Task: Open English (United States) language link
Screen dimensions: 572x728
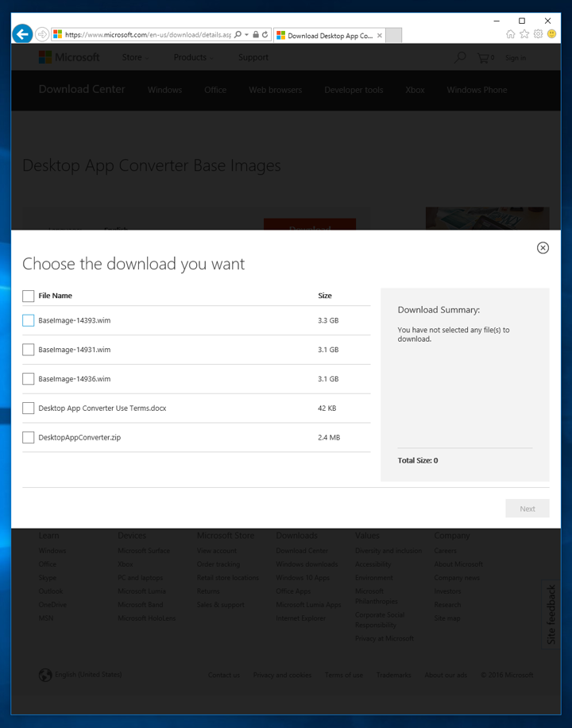Action: 88,674
